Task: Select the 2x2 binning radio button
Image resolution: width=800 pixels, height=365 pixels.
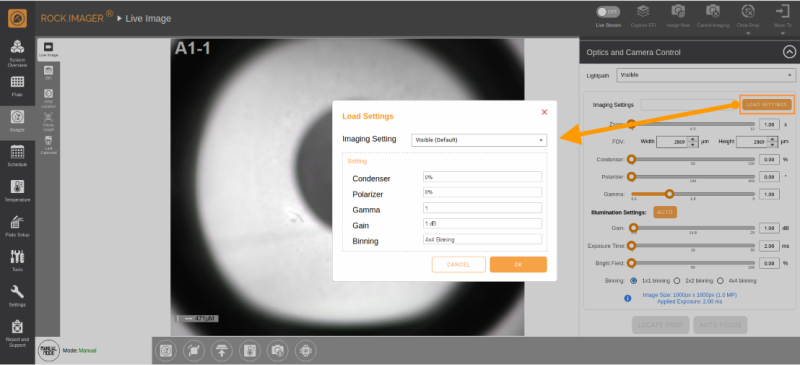Action: (677, 281)
